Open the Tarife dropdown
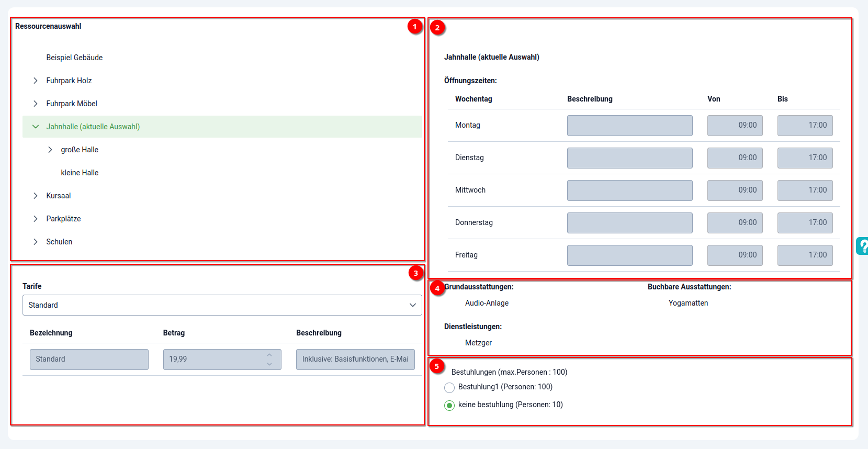The image size is (868, 449). click(x=222, y=305)
